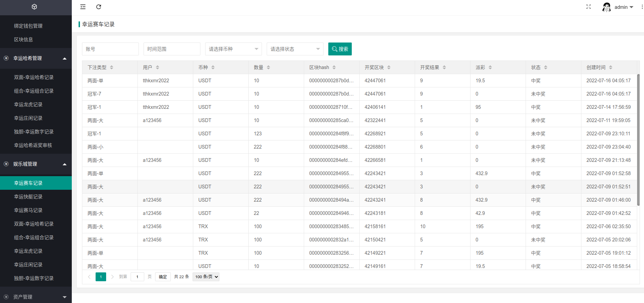Focus the 账号 input field

point(110,49)
